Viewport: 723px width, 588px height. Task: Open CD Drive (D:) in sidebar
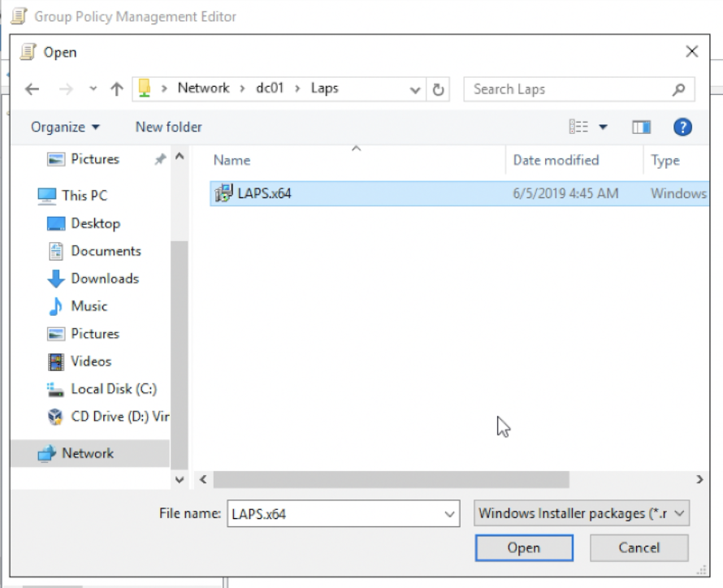120,417
